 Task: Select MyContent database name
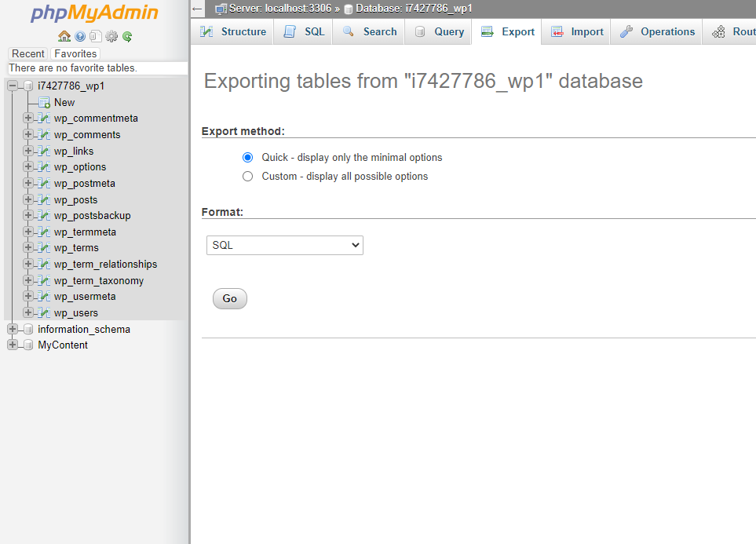63,345
